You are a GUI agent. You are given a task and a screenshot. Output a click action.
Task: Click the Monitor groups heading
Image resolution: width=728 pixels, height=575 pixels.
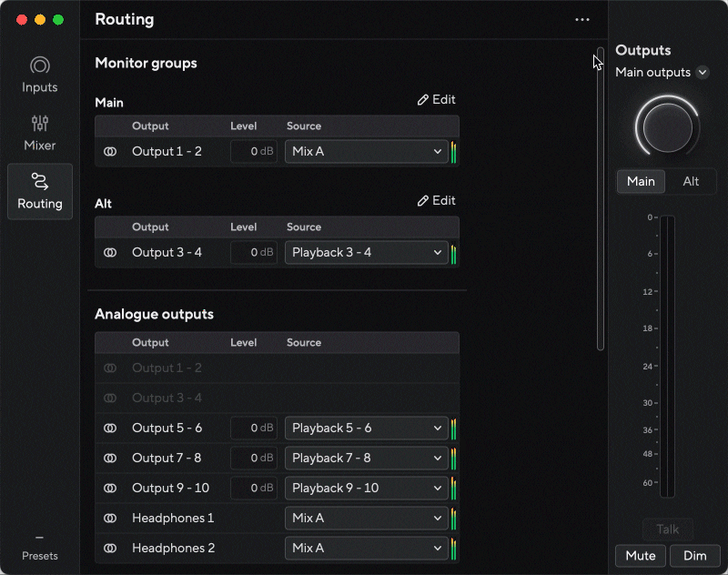146,63
